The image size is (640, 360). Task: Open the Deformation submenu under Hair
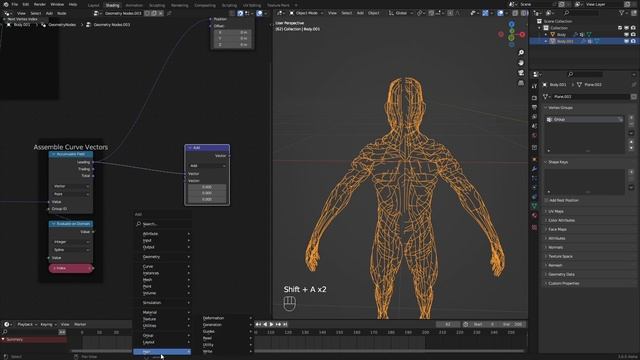click(227, 318)
